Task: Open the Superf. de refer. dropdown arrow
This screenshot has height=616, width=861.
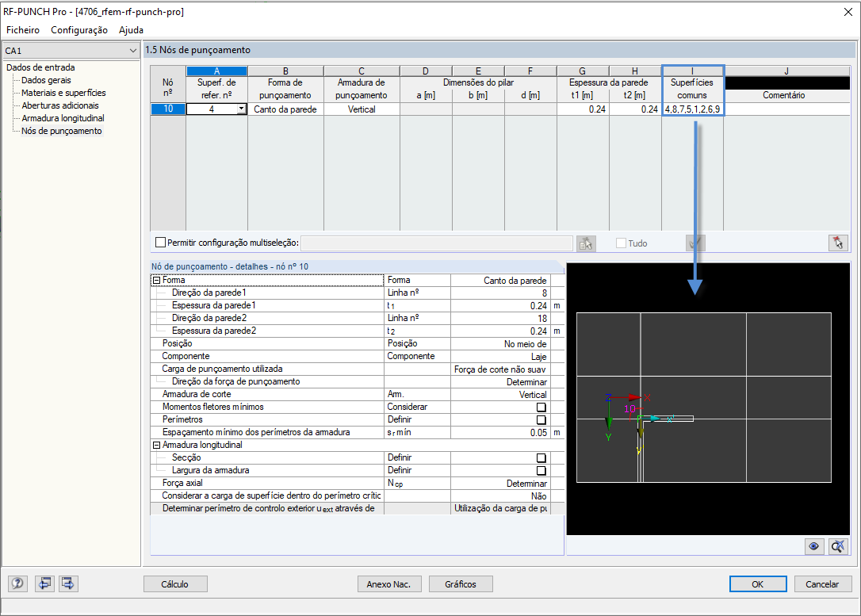Action: [x=241, y=109]
